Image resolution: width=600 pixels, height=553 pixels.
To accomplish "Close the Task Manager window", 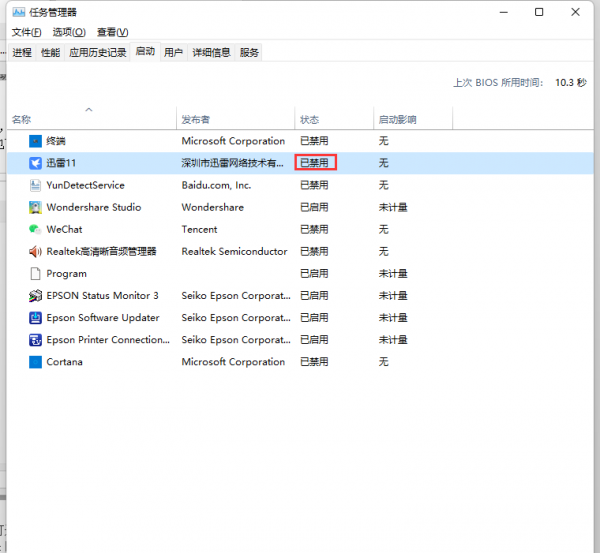I will pos(575,12).
